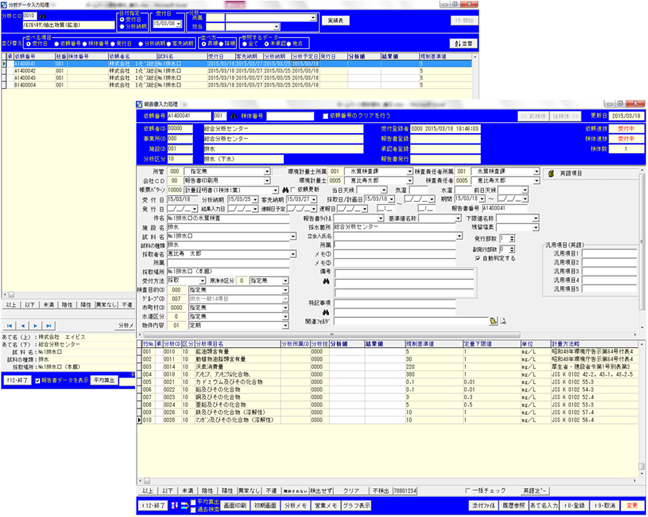
Task: Click 件名 input field №1排水口の水質検査
Action: tap(228, 218)
